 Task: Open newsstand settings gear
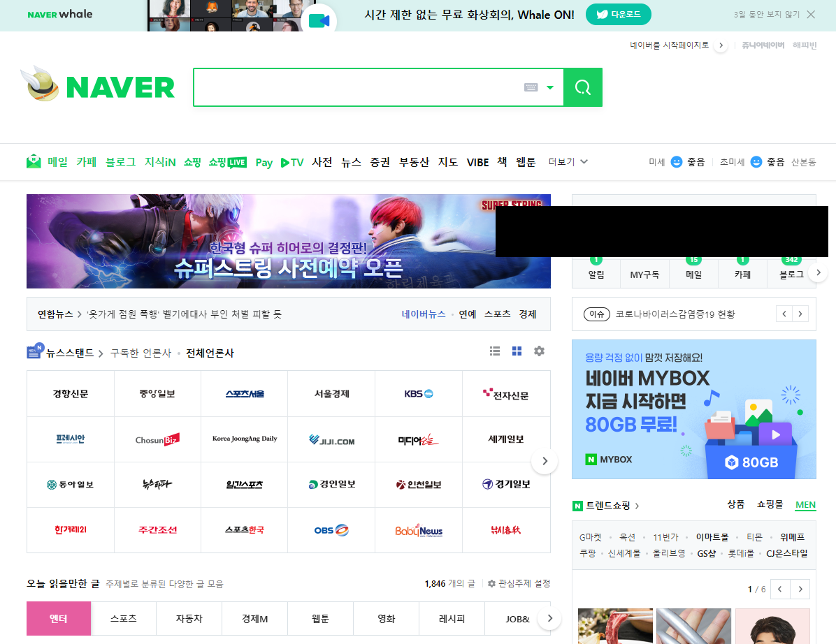(539, 351)
